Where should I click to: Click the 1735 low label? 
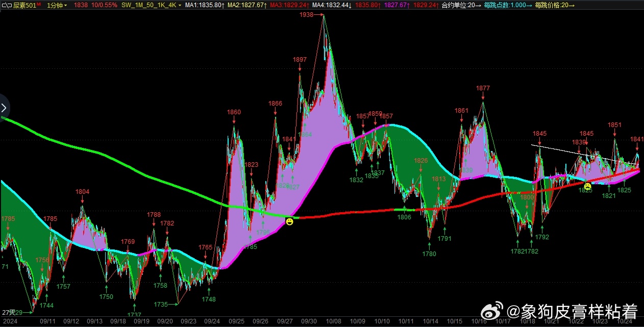click(161, 305)
